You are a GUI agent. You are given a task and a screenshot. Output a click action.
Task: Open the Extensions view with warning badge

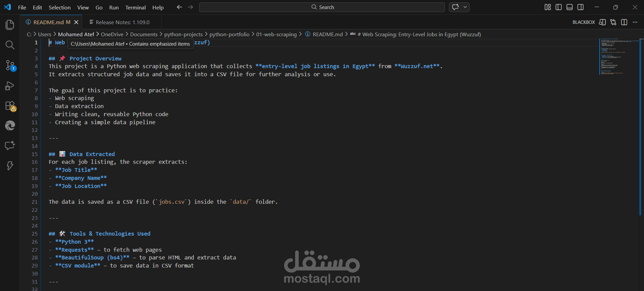(10, 106)
